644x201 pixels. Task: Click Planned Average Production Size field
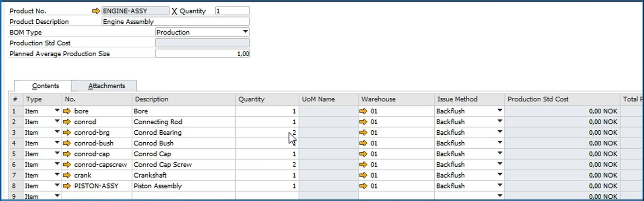[202, 53]
